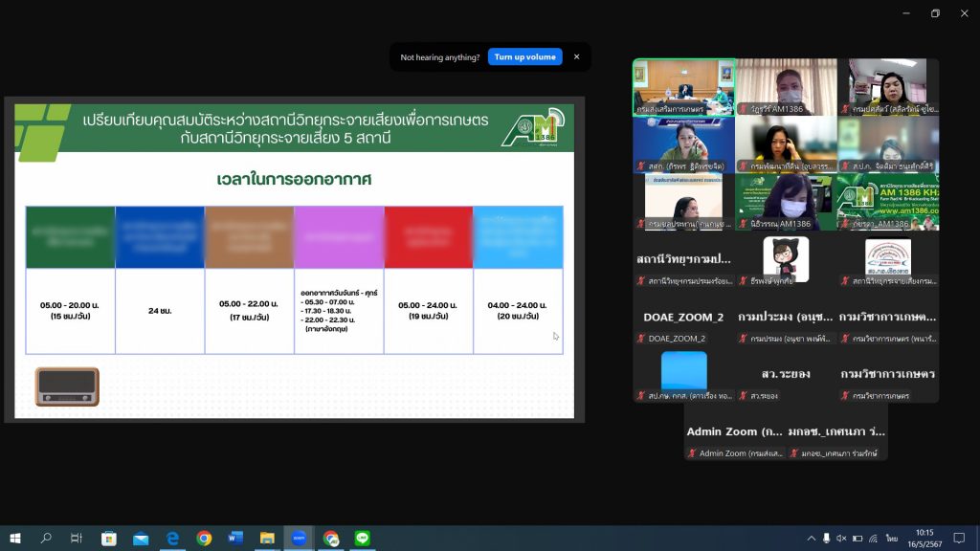Launch Microsoft Word from the taskbar

pyautogui.click(x=235, y=539)
